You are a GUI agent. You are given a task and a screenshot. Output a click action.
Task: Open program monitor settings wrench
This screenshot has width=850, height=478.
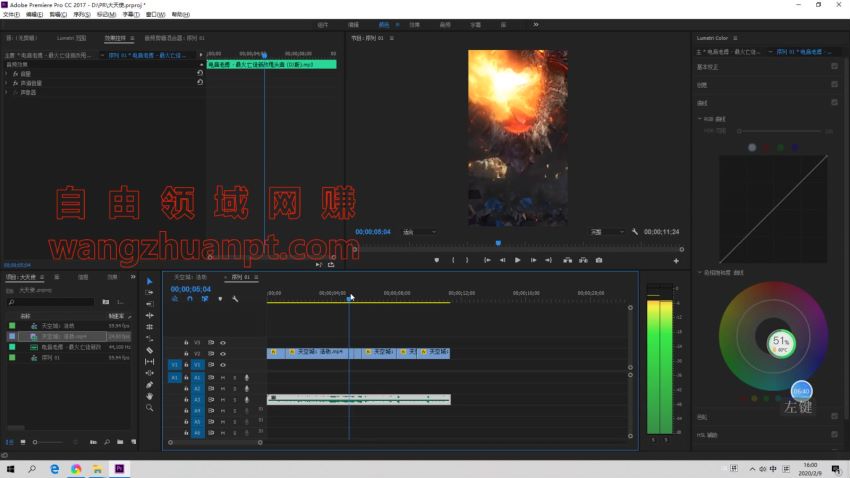635,232
